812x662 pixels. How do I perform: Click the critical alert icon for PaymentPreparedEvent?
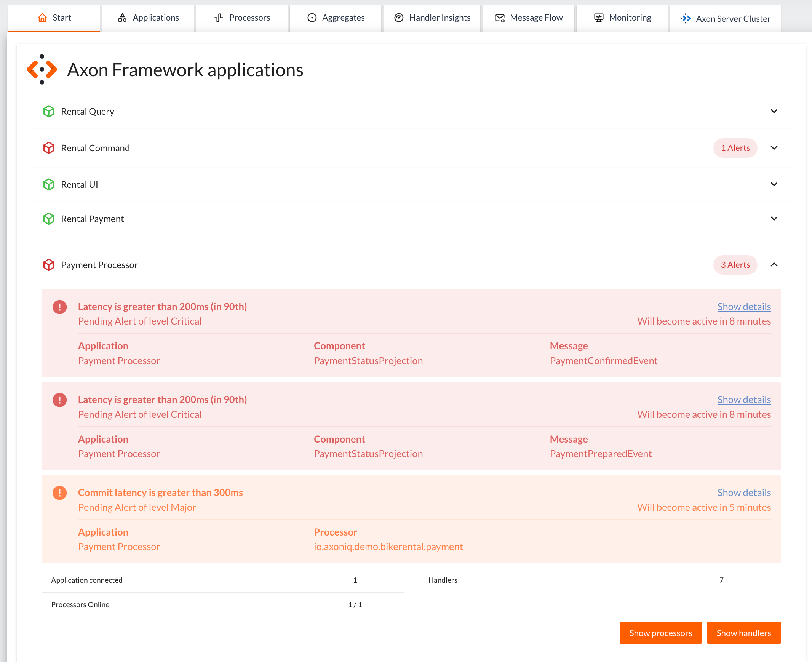59,400
